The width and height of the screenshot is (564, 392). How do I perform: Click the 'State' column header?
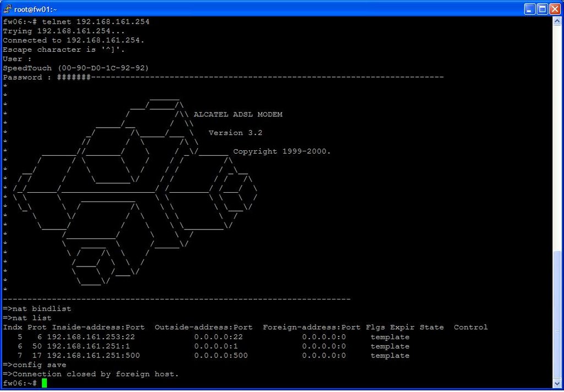(x=432, y=327)
